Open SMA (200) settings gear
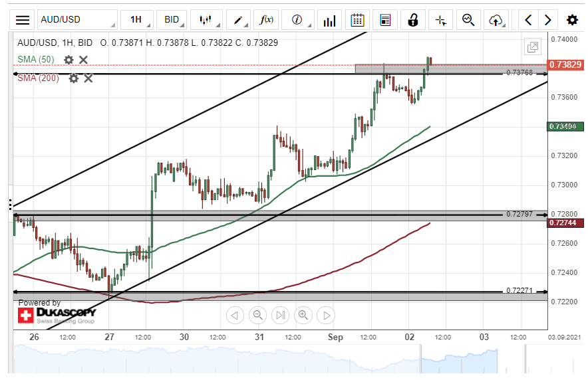This screenshot has height=380, width=588. pos(73,78)
